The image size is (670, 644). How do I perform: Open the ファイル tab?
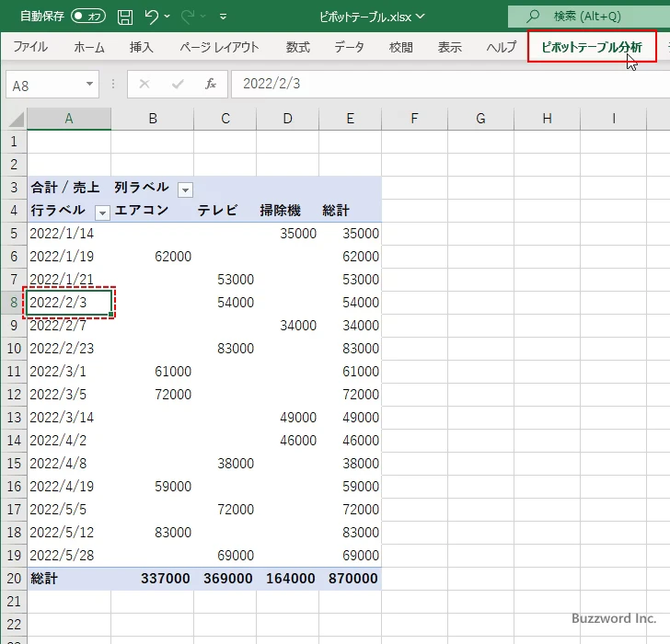(x=30, y=47)
